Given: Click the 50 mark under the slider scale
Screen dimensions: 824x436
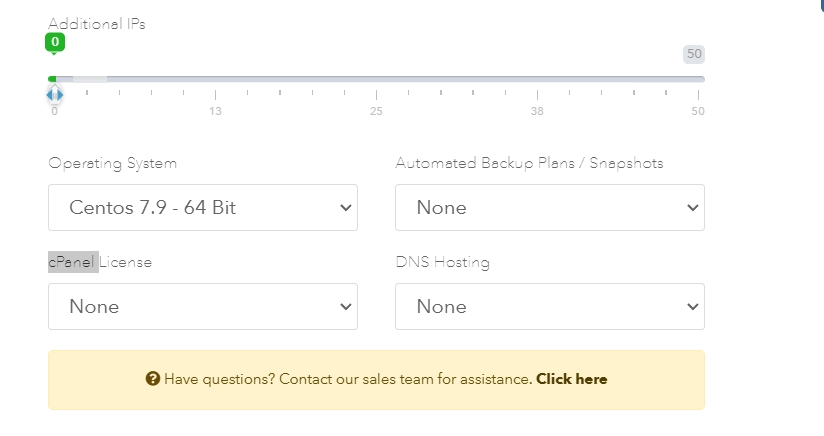Looking at the screenshot, I should click(x=697, y=110).
